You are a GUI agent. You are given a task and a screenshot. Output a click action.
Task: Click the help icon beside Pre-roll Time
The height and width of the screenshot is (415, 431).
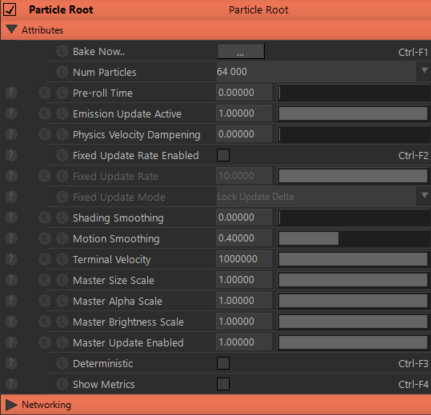click(11, 93)
